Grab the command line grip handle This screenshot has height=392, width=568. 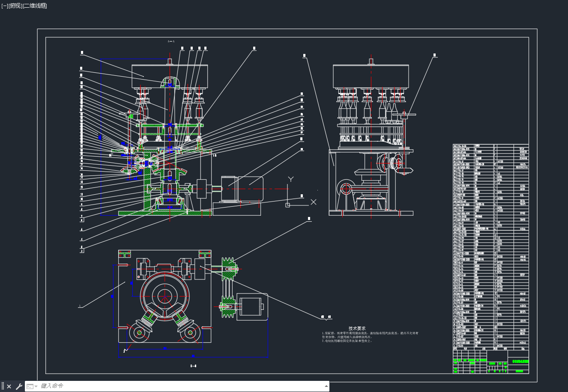(x=3, y=386)
